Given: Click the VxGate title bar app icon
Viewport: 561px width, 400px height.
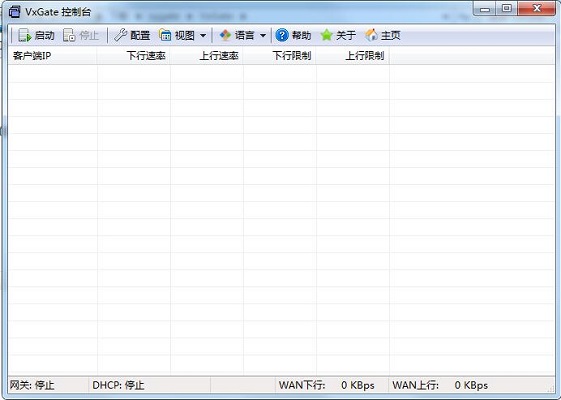Looking at the screenshot, I should [x=14, y=11].
